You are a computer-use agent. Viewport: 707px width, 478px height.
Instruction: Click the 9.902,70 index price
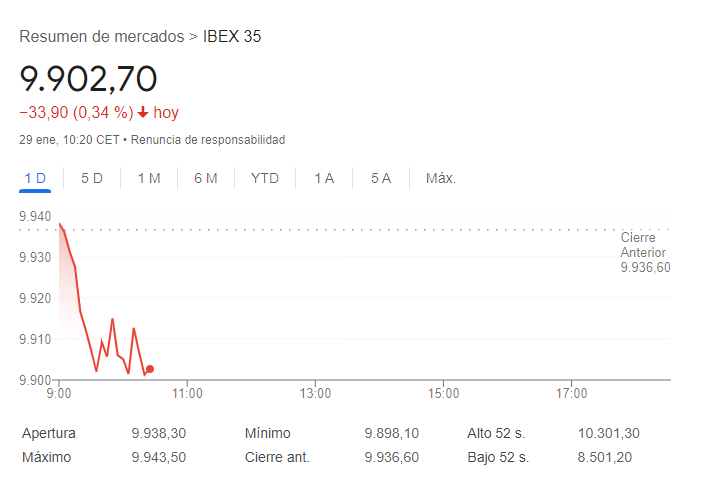tap(88, 79)
